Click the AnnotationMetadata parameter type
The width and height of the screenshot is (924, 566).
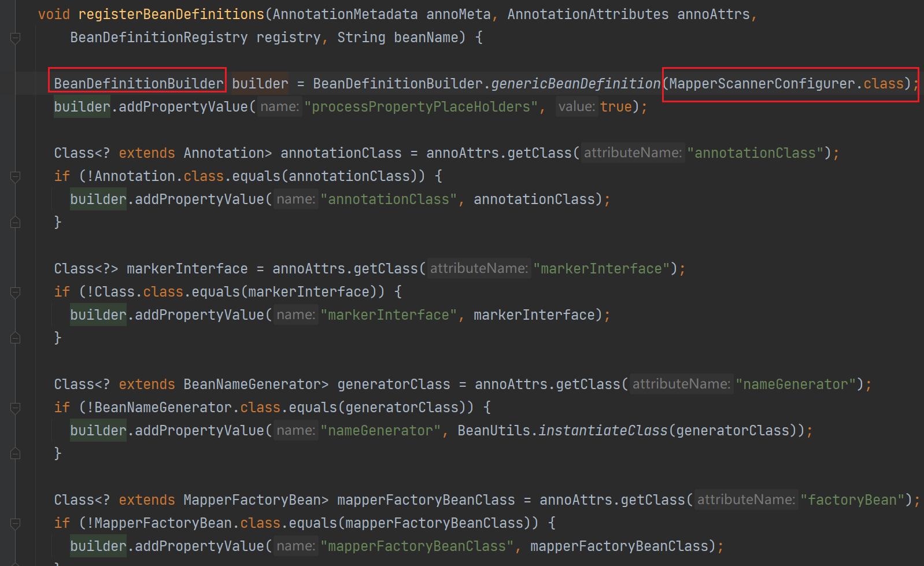click(x=345, y=14)
